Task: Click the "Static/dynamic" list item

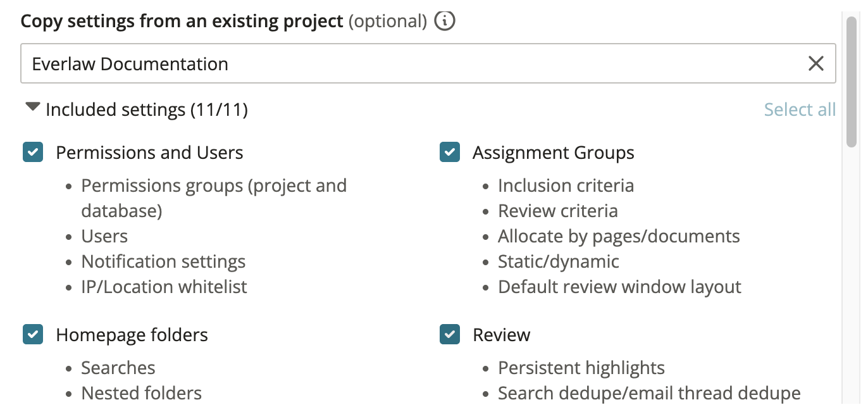Action: tap(558, 261)
